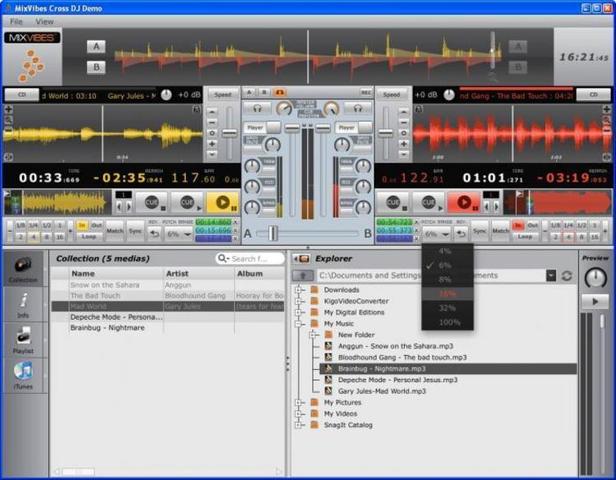
Task: Collapse the My Music folder
Action: coord(299,324)
